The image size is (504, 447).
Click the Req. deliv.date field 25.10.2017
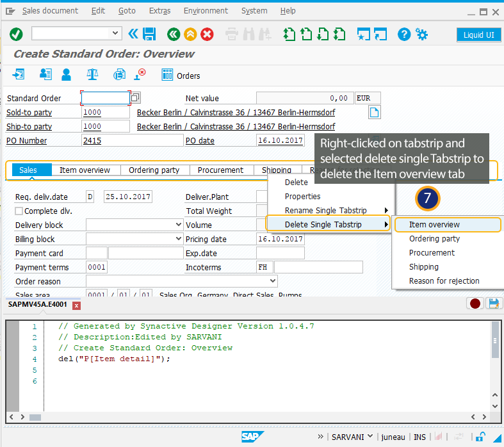pos(128,197)
